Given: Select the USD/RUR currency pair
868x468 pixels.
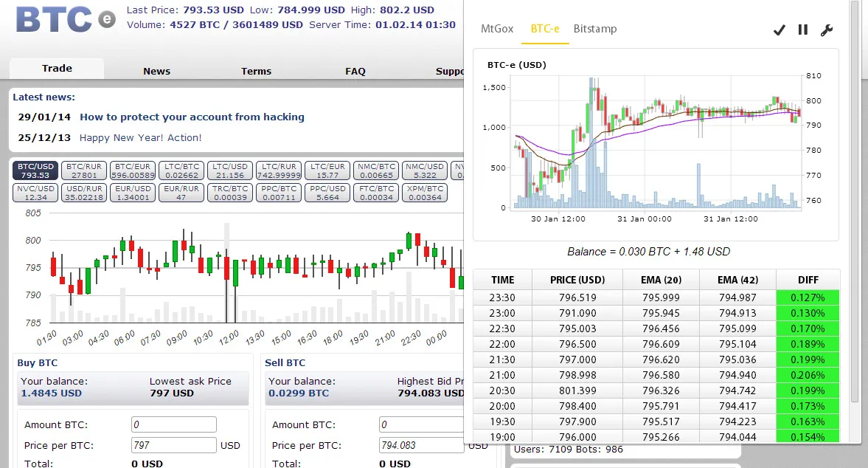Looking at the screenshot, I should 84,193.
